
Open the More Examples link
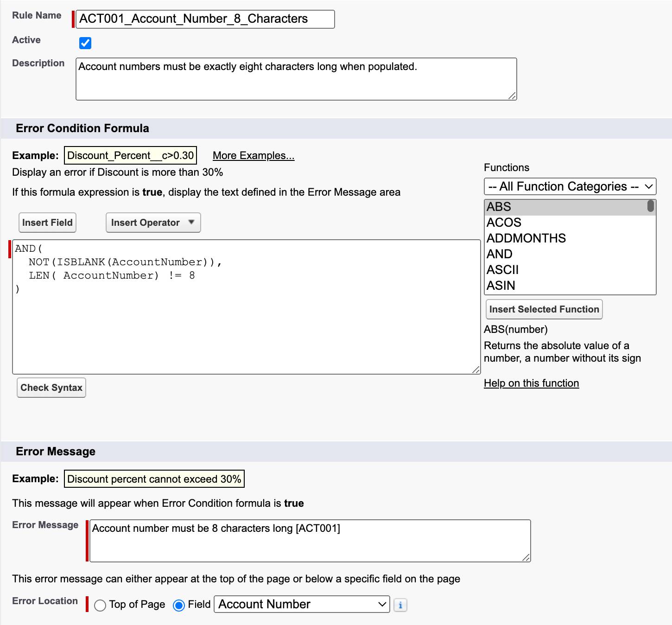coord(254,155)
